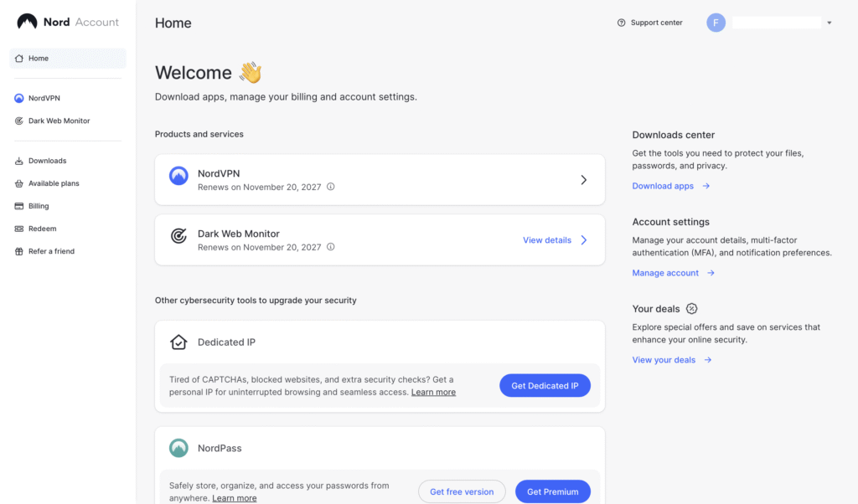The image size is (858, 504).
Task: Click info icon beside NordVPN renewal date
Action: [x=330, y=187]
